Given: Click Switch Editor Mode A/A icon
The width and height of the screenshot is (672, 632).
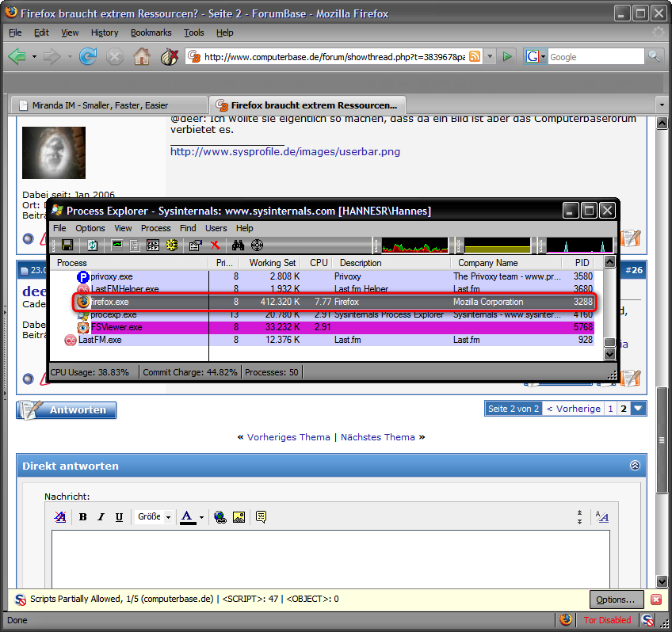Looking at the screenshot, I should [601, 517].
